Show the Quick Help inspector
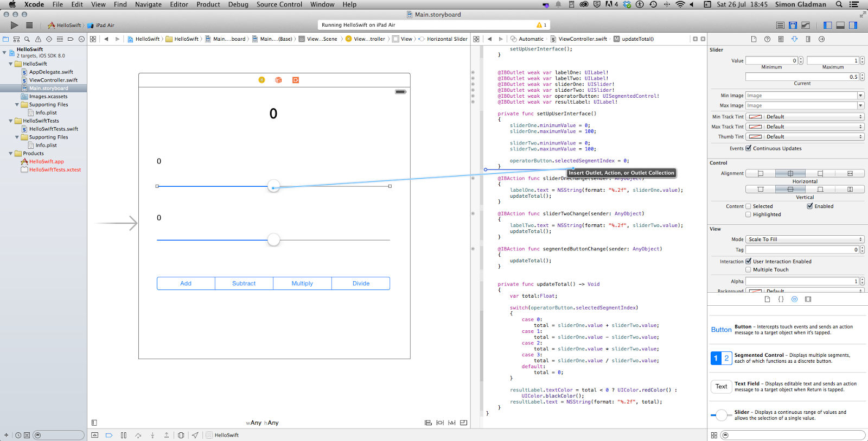The height and width of the screenshot is (441, 868). 767,39
